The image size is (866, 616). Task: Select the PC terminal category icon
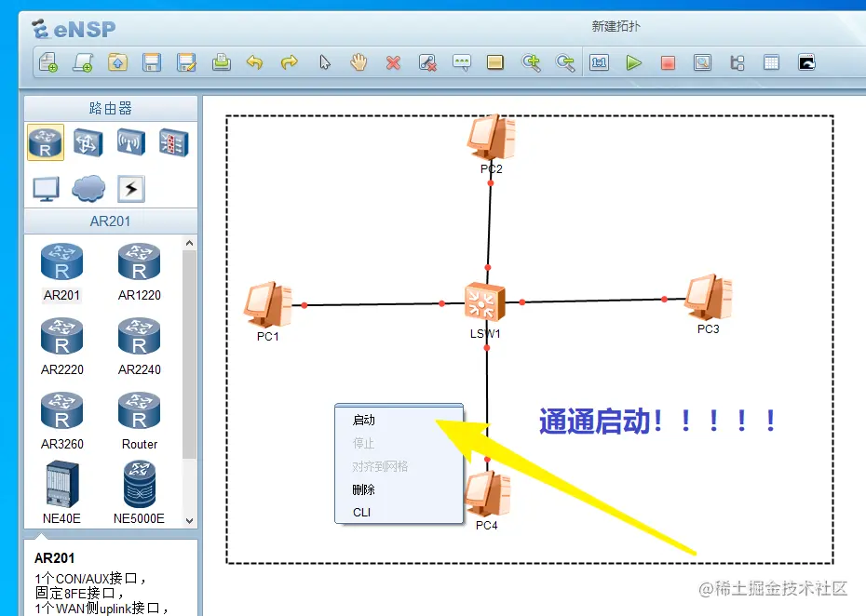(46, 189)
